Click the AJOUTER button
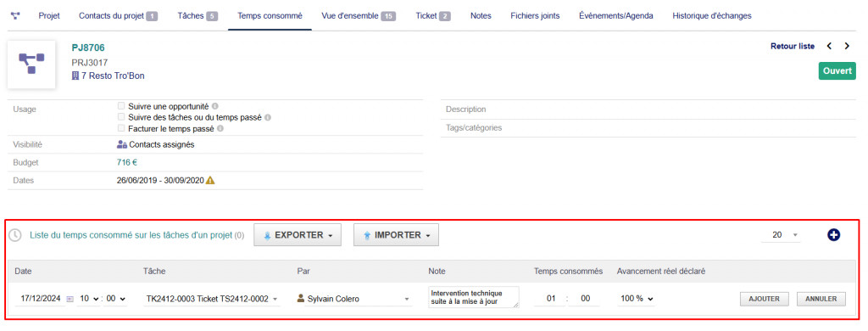This screenshot has height=331, width=868. coord(764,299)
